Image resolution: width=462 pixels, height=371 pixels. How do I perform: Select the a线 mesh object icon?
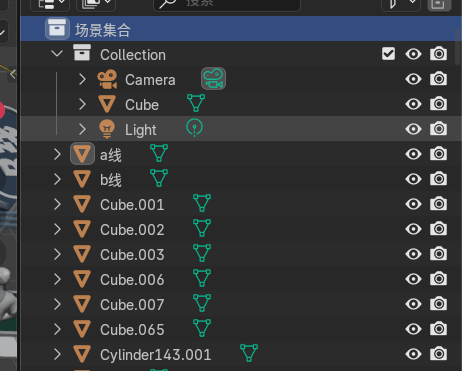coord(82,154)
